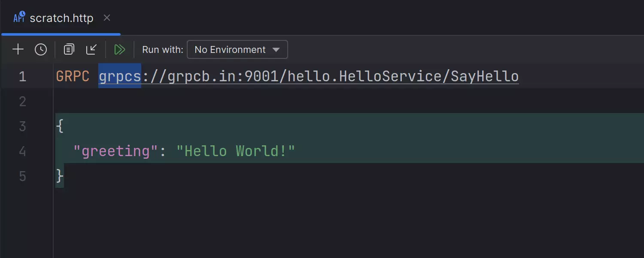Click line number 3 in the gutter
This screenshot has height=258, width=644.
click(22, 126)
